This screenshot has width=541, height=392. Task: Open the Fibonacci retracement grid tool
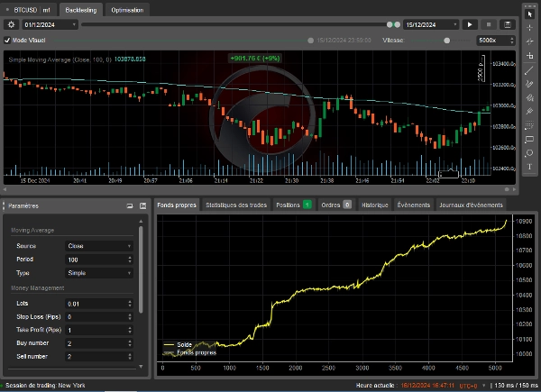(x=529, y=125)
